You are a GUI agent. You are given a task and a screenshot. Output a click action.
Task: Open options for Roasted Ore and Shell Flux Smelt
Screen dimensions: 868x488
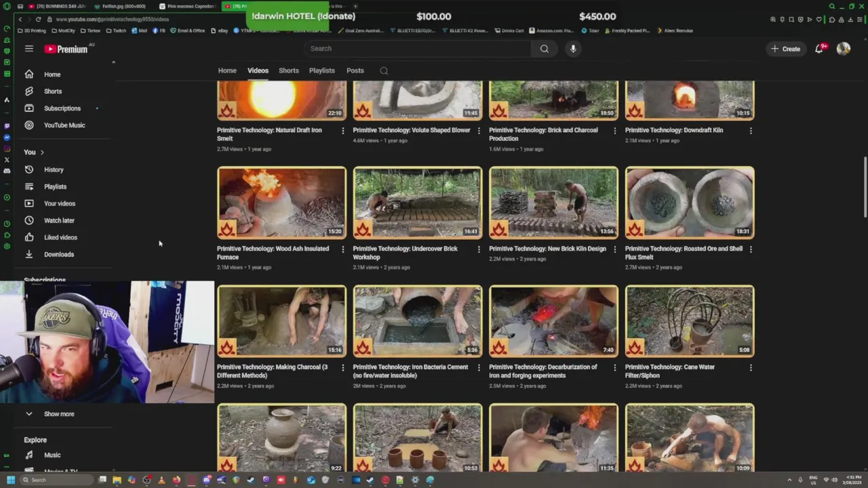point(751,249)
